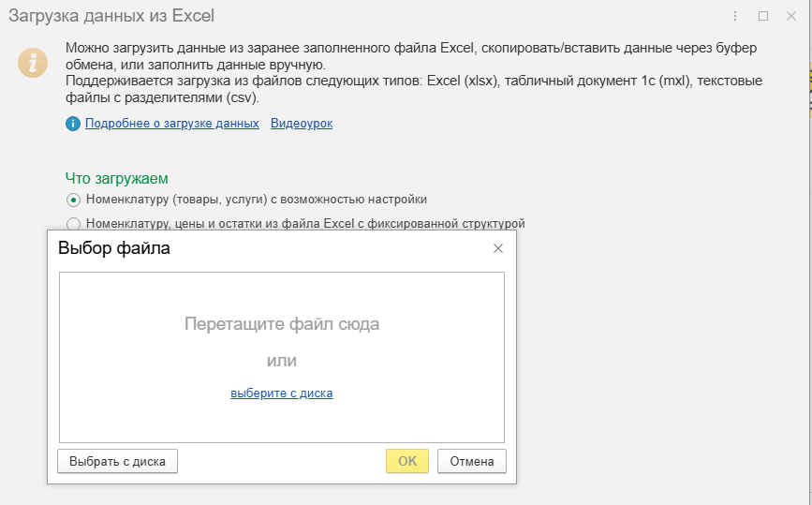Confirm with the yellow OK button
This screenshot has width=812, height=505.
[x=406, y=461]
